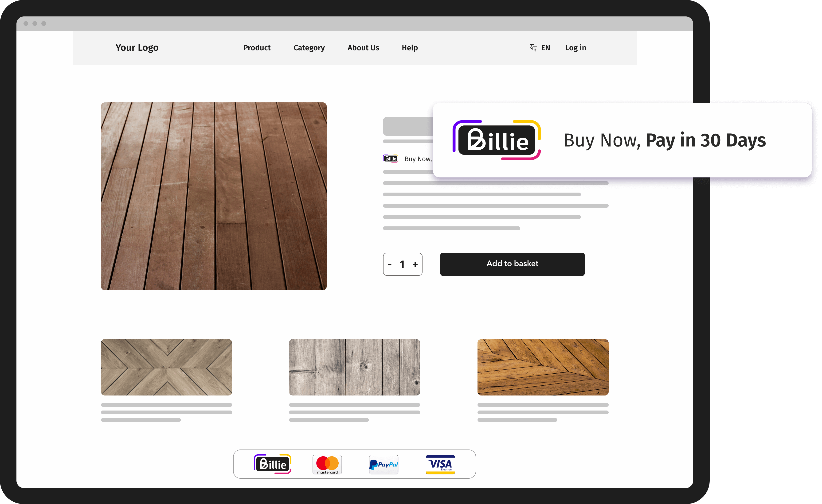822x504 pixels.
Task: Open the Help page
Action: click(x=409, y=48)
